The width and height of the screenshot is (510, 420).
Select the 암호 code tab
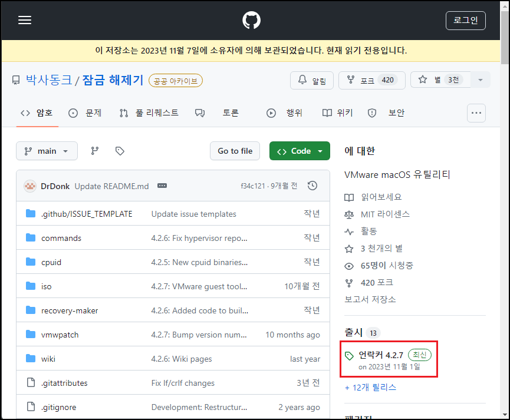pos(37,113)
